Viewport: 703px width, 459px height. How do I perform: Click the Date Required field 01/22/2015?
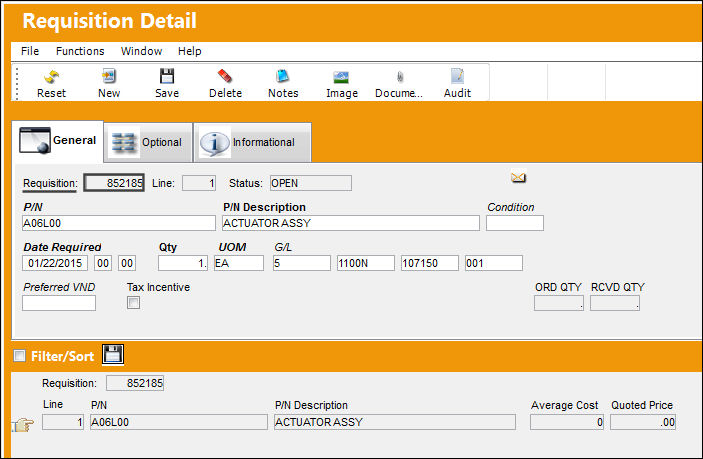click(55, 263)
